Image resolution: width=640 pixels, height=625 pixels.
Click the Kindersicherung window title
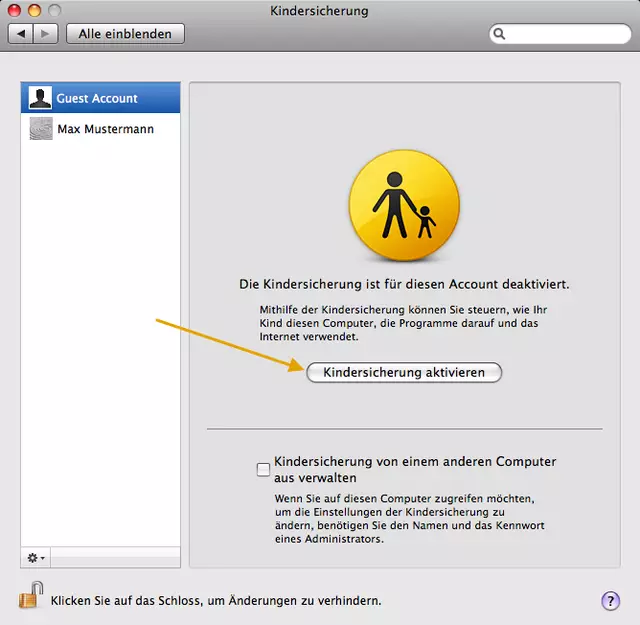[x=319, y=11]
